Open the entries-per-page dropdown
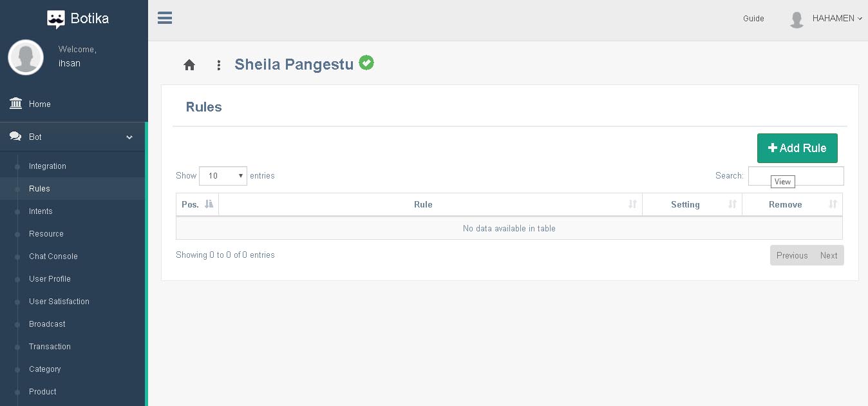 [x=223, y=176]
